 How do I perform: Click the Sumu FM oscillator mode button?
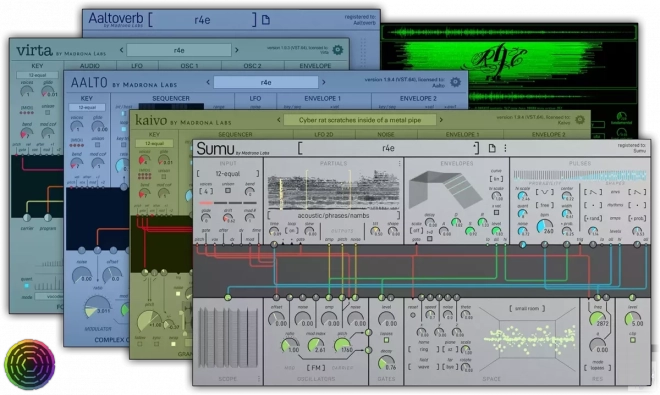(315, 368)
